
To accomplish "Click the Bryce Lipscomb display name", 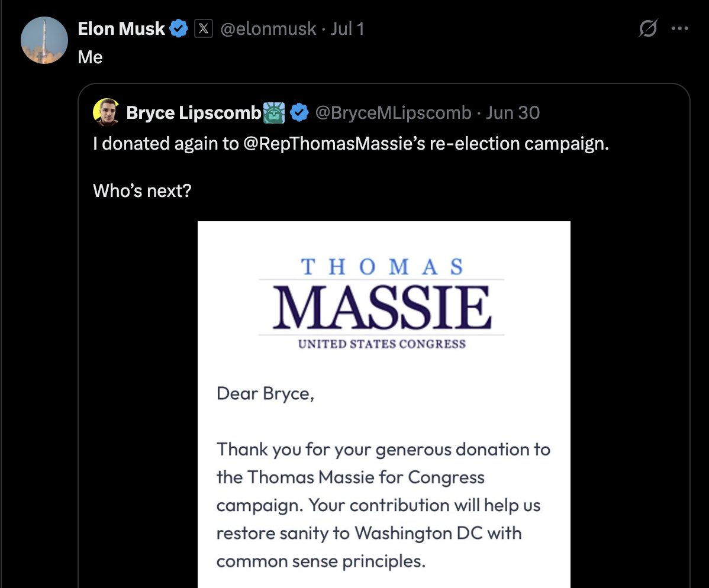I will pyautogui.click(x=194, y=112).
